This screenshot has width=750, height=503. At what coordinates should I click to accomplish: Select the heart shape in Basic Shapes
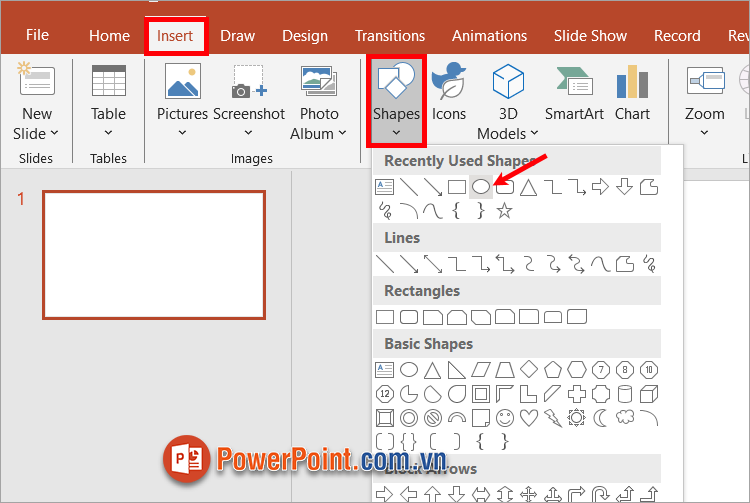(529, 417)
